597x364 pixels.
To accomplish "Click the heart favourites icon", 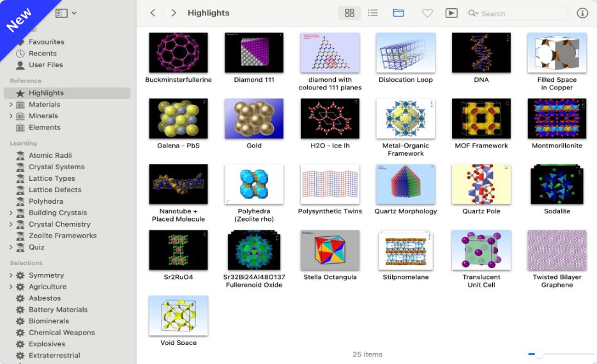I will click(x=428, y=13).
